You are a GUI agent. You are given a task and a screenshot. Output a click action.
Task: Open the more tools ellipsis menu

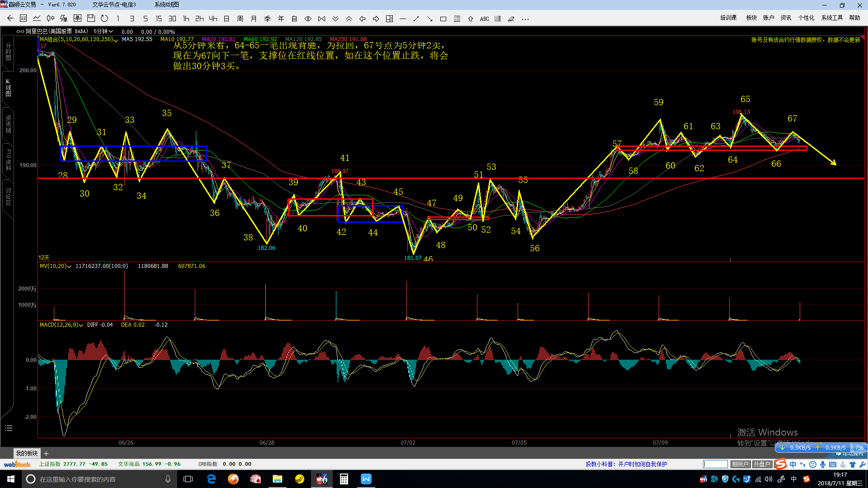click(x=525, y=19)
